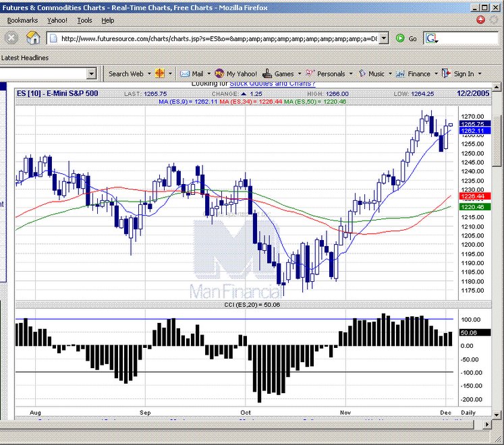The height and width of the screenshot is (445, 504).
Task: Expand the Finance dropdown arrow
Action: pyautogui.click(x=436, y=74)
